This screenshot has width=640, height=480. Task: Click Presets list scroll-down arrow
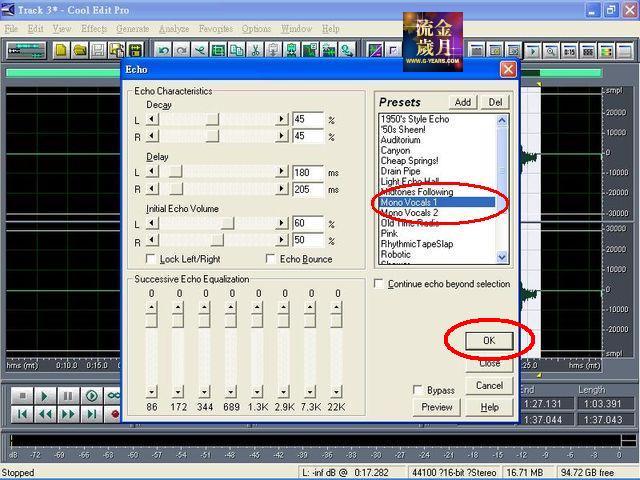(x=502, y=257)
